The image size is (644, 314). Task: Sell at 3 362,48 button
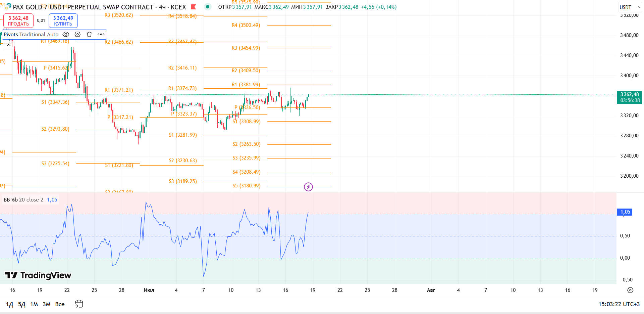click(18, 20)
